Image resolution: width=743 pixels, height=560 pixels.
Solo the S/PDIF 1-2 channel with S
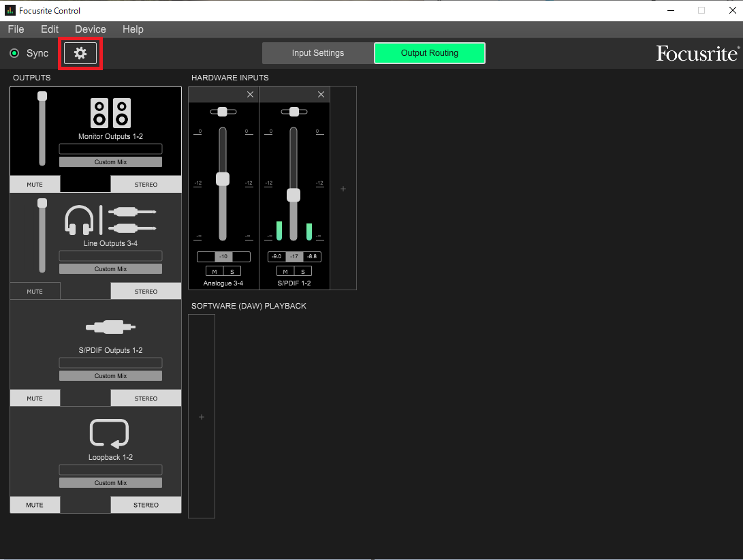303,271
